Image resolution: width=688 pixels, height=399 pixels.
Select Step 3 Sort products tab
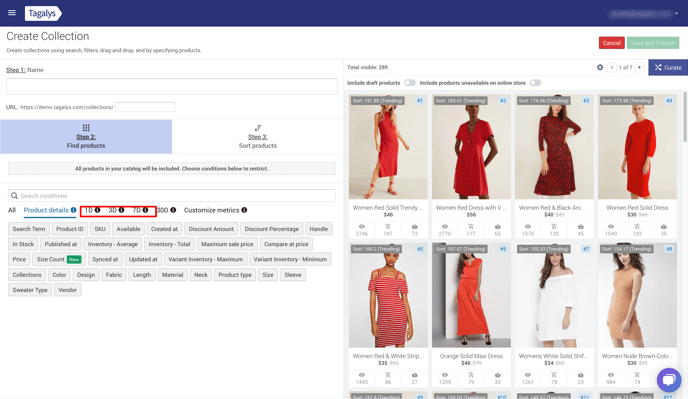(x=258, y=137)
